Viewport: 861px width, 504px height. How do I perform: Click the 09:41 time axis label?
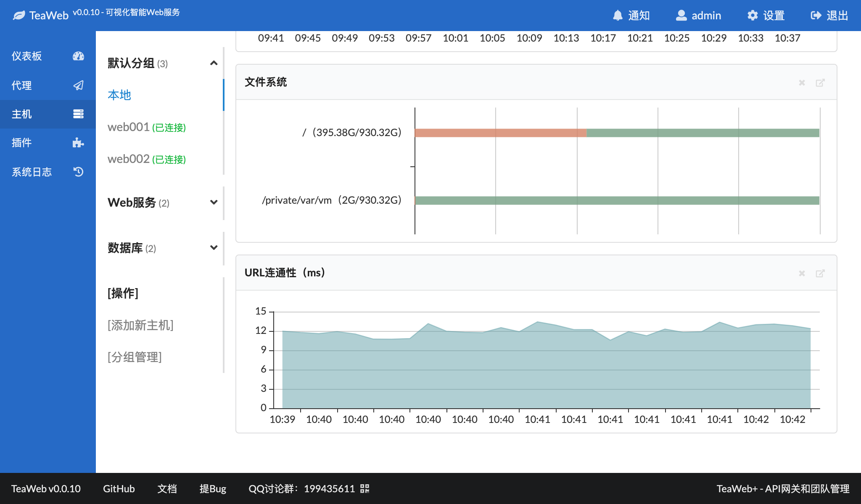271,38
